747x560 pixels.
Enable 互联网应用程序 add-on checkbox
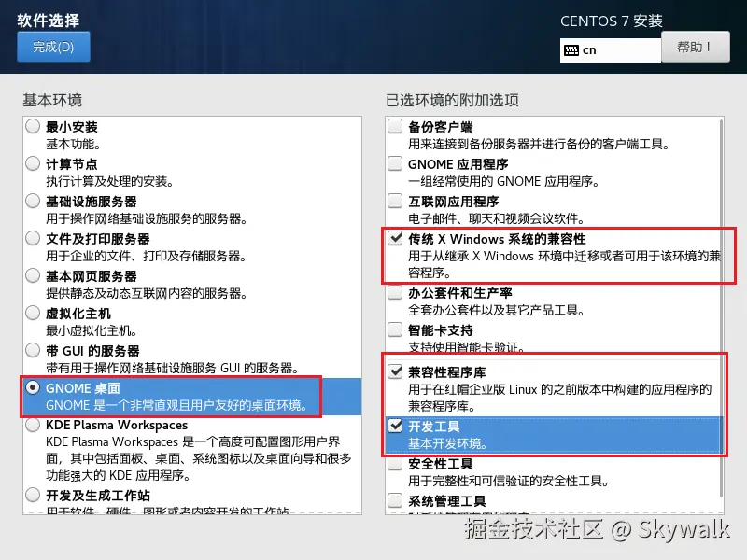[395, 201]
